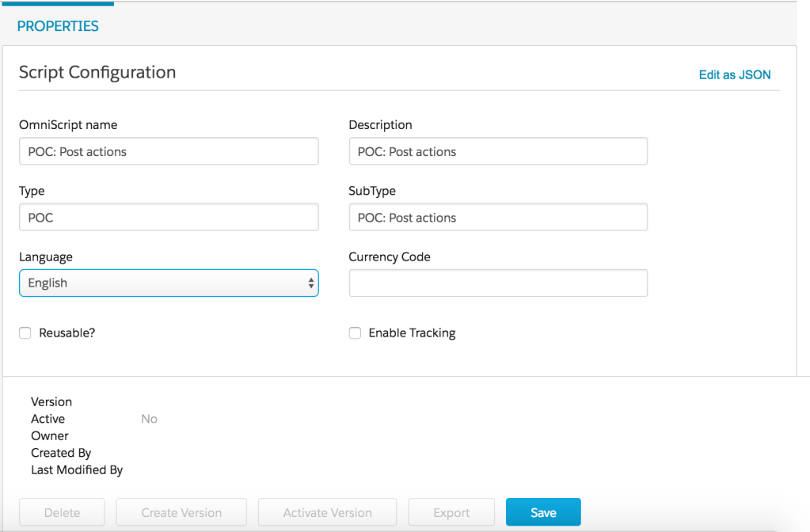Screen dimensions: 810x532
Task: Save the script configuration
Action: (x=543, y=512)
